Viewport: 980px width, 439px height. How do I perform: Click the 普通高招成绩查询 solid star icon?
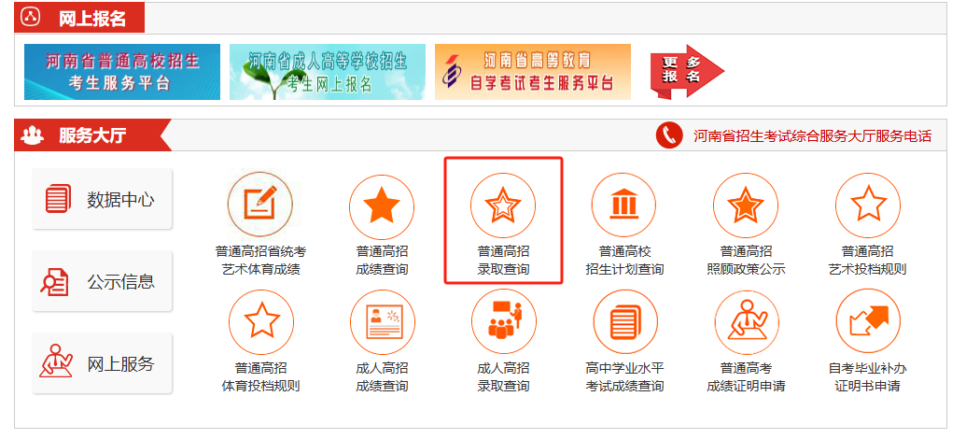click(382, 205)
